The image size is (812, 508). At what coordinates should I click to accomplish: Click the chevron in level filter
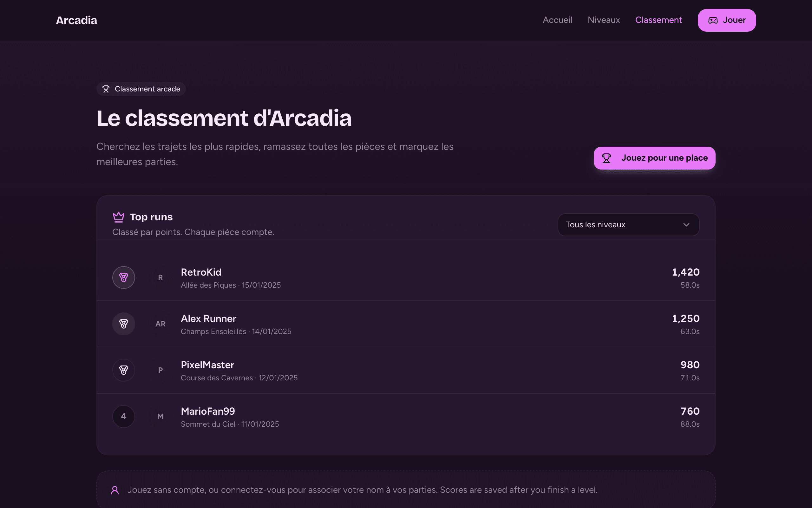(x=686, y=225)
